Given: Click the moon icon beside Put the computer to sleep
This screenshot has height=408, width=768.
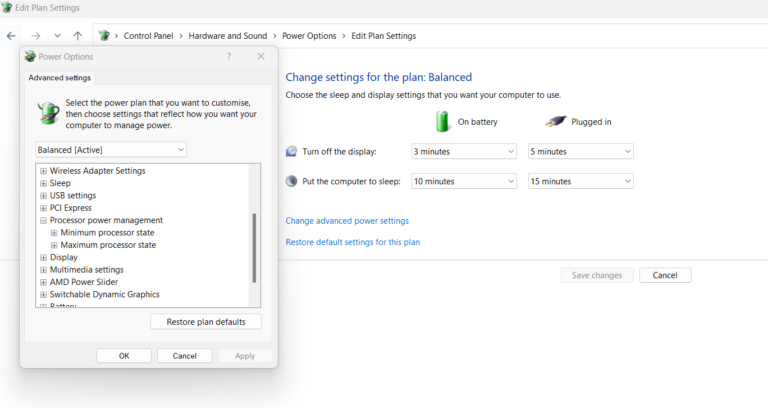Looking at the screenshot, I should [x=291, y=181].
